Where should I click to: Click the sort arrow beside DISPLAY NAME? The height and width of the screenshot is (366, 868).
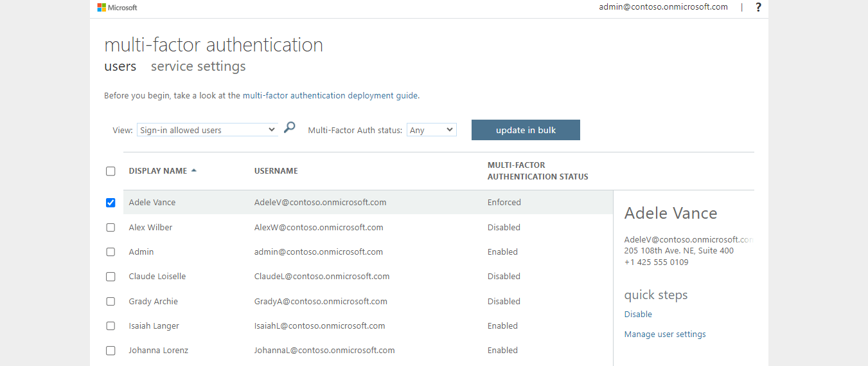point(194,170)
